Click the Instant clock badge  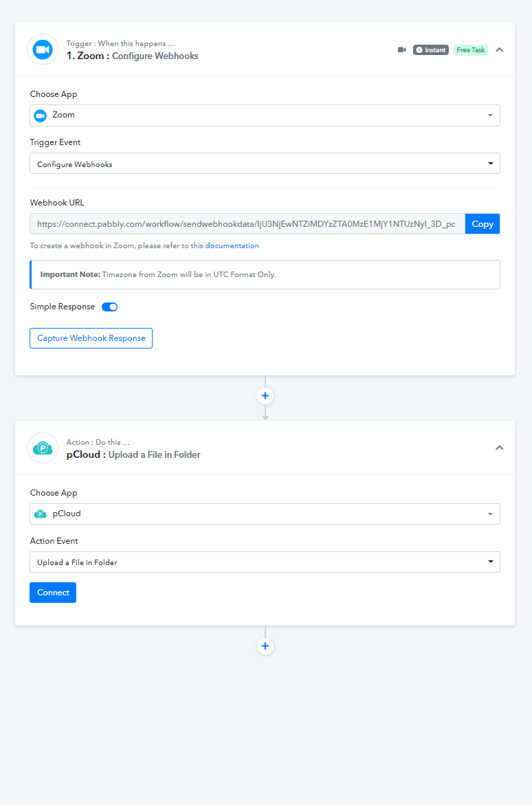(x=431, y=49)
